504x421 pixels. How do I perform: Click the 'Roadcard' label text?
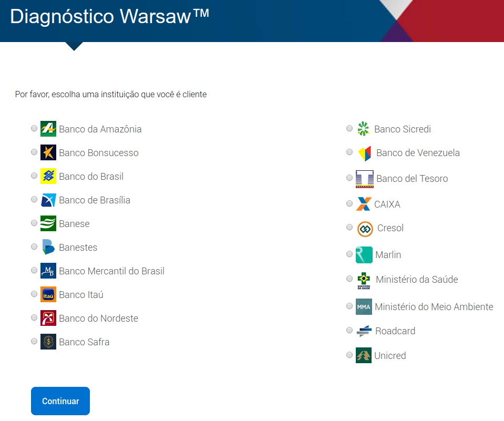[395, 331]
